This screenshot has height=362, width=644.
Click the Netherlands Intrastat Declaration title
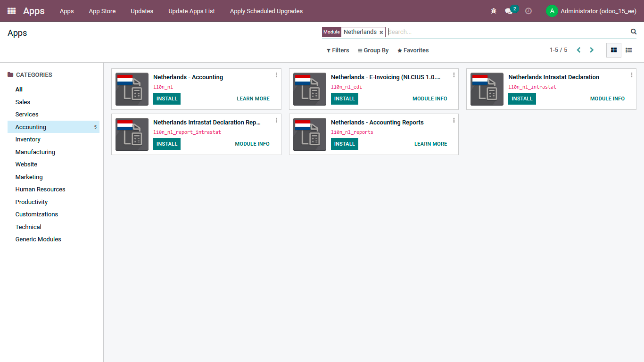tap(553, 77)
